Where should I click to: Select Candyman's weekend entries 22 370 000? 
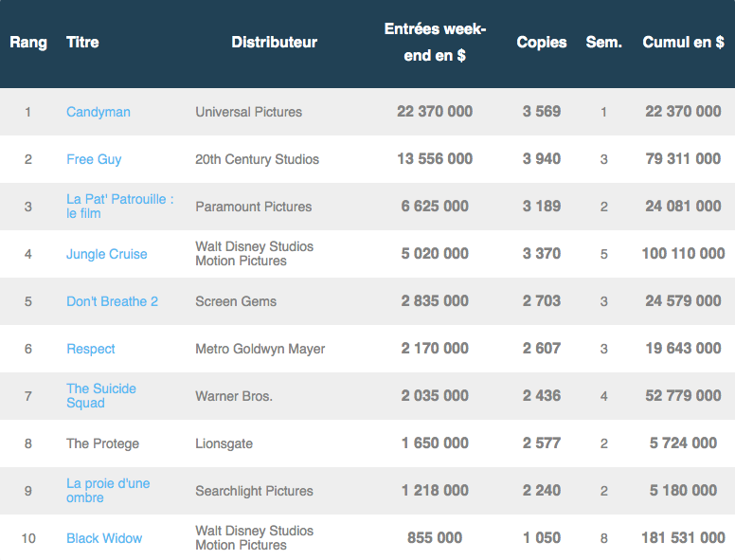[x=435, y=112]
